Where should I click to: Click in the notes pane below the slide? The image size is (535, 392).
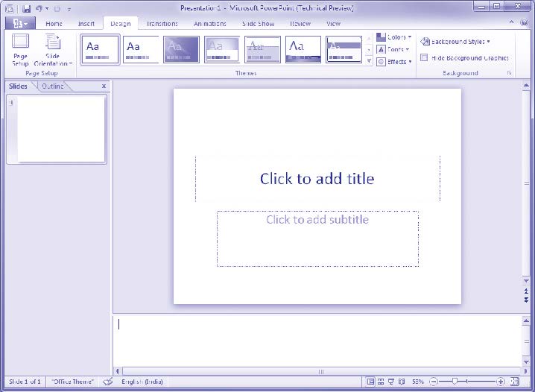click(x=317, y=341)
